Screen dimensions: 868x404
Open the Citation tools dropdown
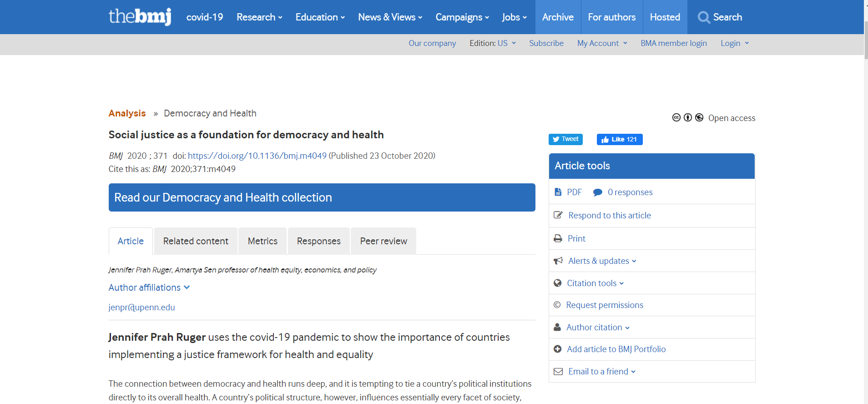coord(595,283)
